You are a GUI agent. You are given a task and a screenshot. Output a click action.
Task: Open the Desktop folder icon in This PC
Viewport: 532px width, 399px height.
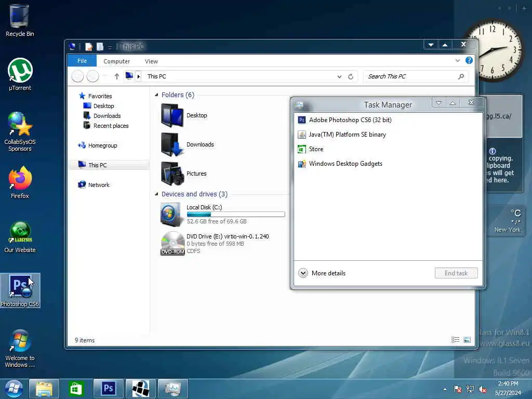click(172, 115)
